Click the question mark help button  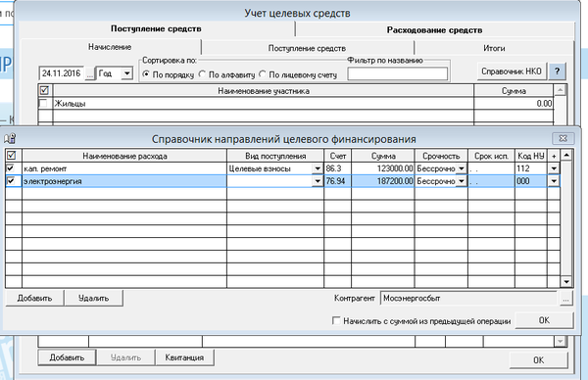pos(558,71)
